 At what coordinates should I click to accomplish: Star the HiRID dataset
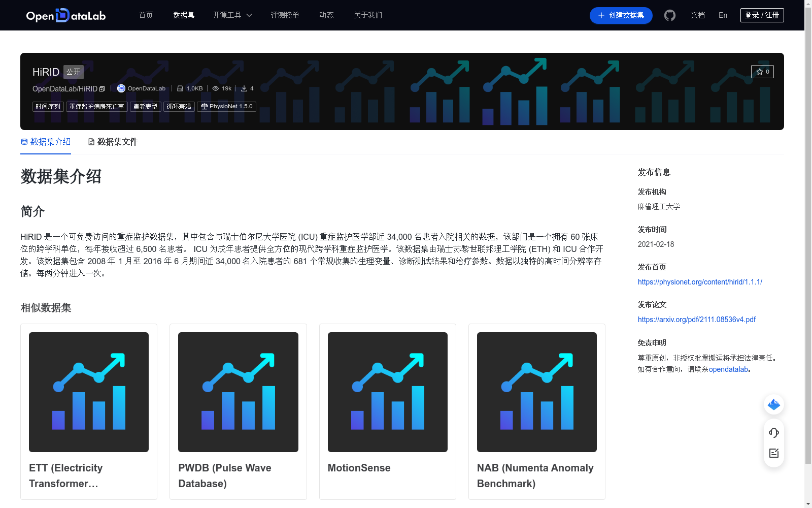click(762, 72)
